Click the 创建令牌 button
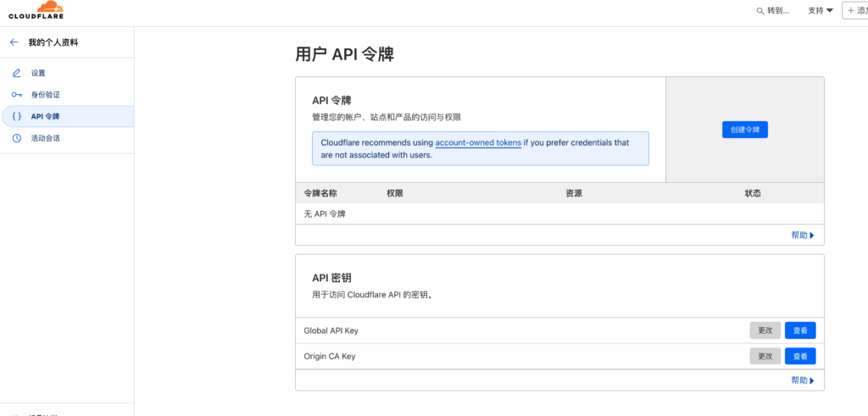Screen dimensions: 868x416 pos(744,130)
